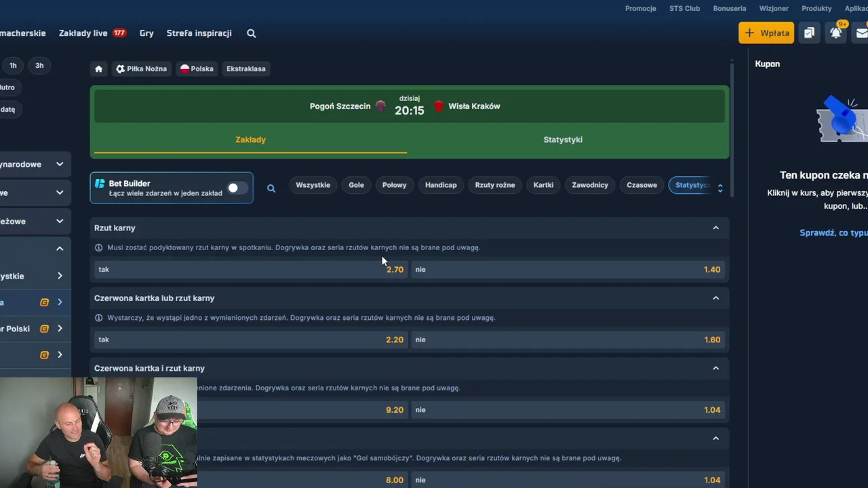Screen dimensions: 868x488
Task: Filter bets by Czasowe
Action: (x=642, y=185)
